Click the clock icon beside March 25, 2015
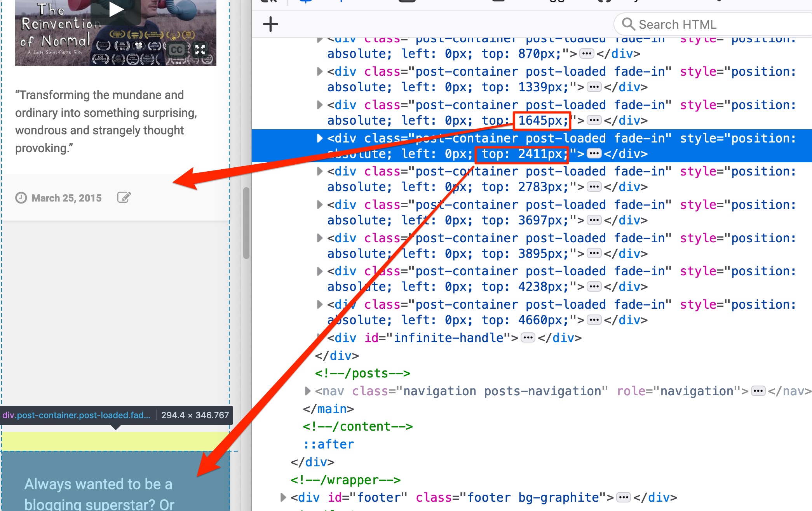The width and height of the screenshot is (812, 511). point(21,198)
